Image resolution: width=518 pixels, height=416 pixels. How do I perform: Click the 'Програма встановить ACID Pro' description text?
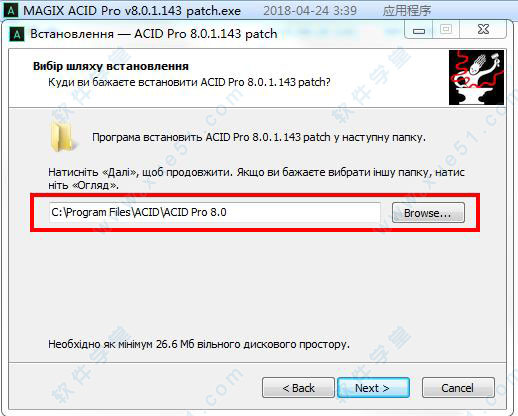click(x=259, y=137)
